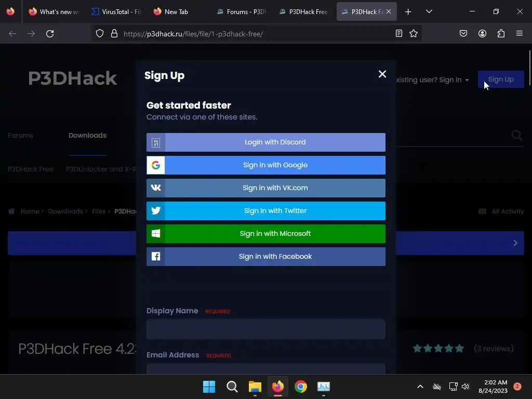Viewport: 532px width, 399px height.
Task: Click the (3 reviews) link
Action: click(494, 349)
